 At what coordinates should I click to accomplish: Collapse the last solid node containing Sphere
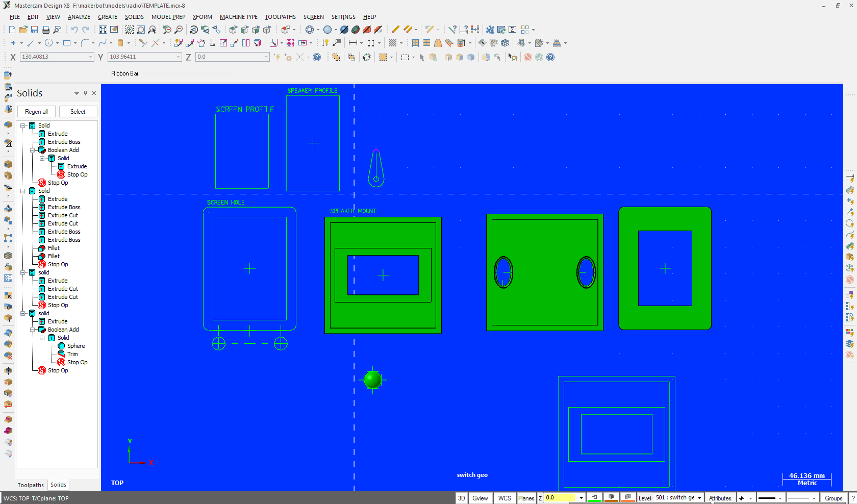pyautogui.click(x=23, y=313)
